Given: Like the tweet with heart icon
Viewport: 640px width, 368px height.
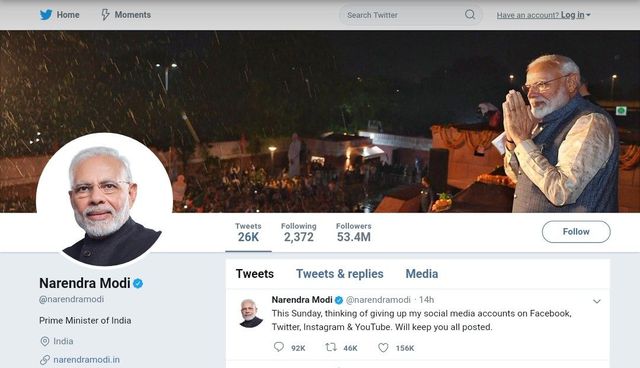Looking at the screenshot, I should point(383,348).
